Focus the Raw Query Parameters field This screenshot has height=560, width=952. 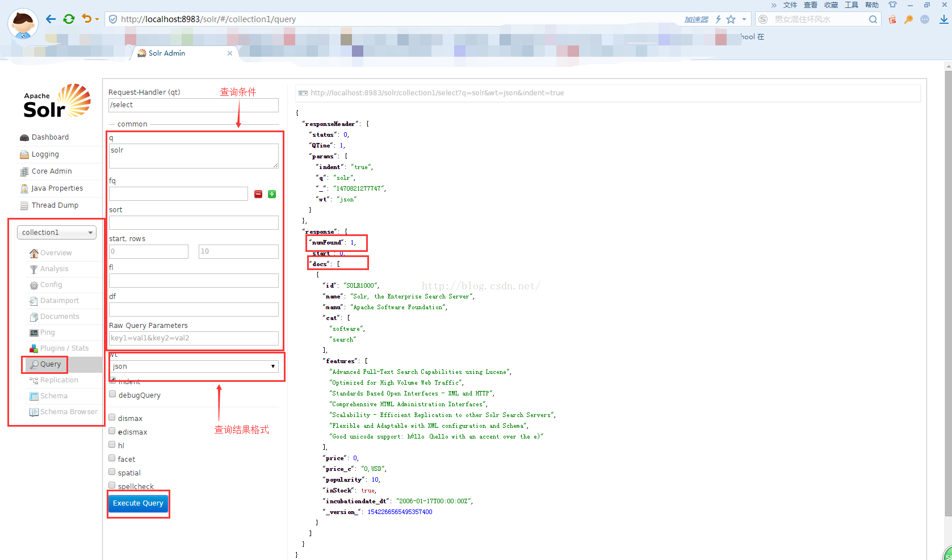194,338
